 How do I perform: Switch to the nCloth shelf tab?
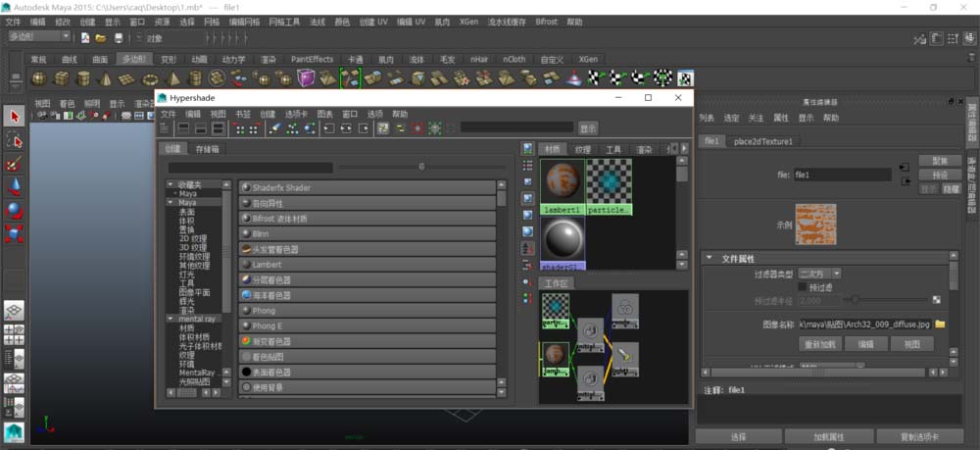[514, 60]
